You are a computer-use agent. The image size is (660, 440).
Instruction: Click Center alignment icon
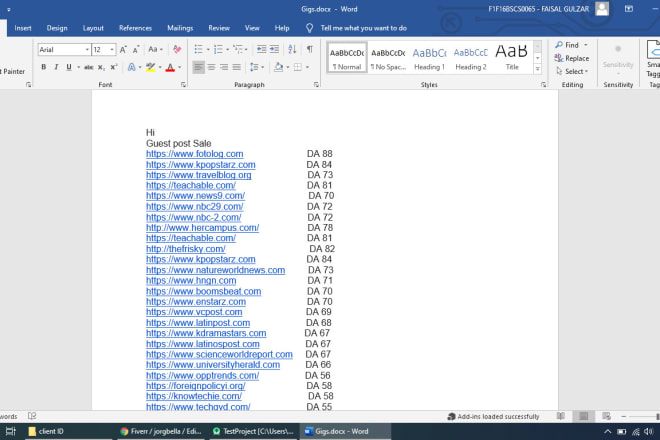pos(211,67)
